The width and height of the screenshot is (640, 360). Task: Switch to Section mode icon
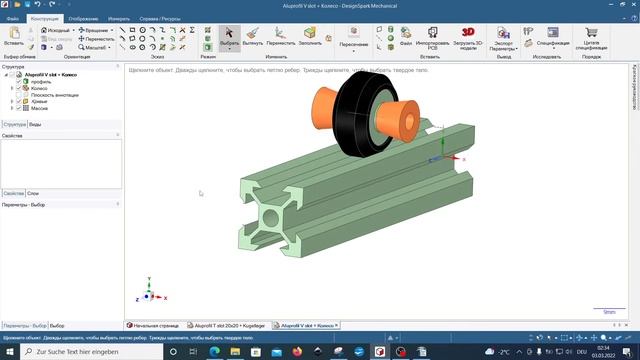tap(208, 39)
